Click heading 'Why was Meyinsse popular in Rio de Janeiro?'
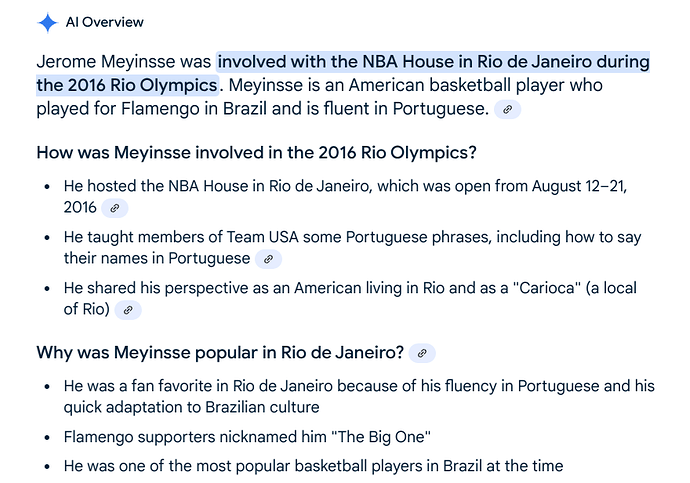Viewport: 690px width, 483px height. click(220, 353)
